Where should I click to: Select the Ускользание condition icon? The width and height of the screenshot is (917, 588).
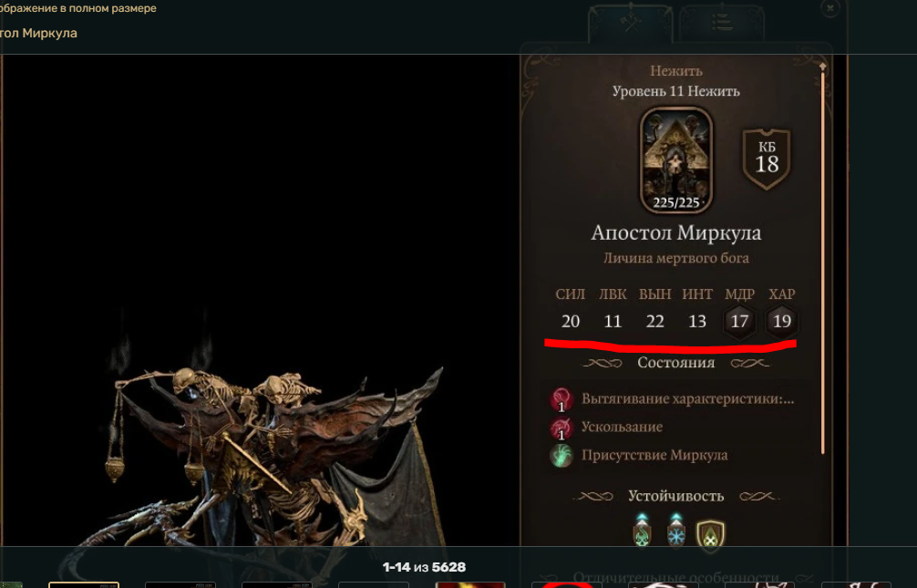click(x=562, y=428)
